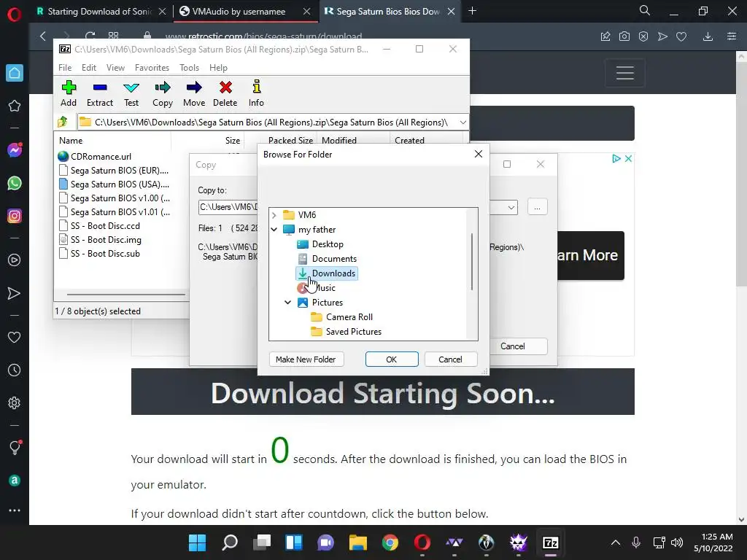Reload the page in Opera

90,36
